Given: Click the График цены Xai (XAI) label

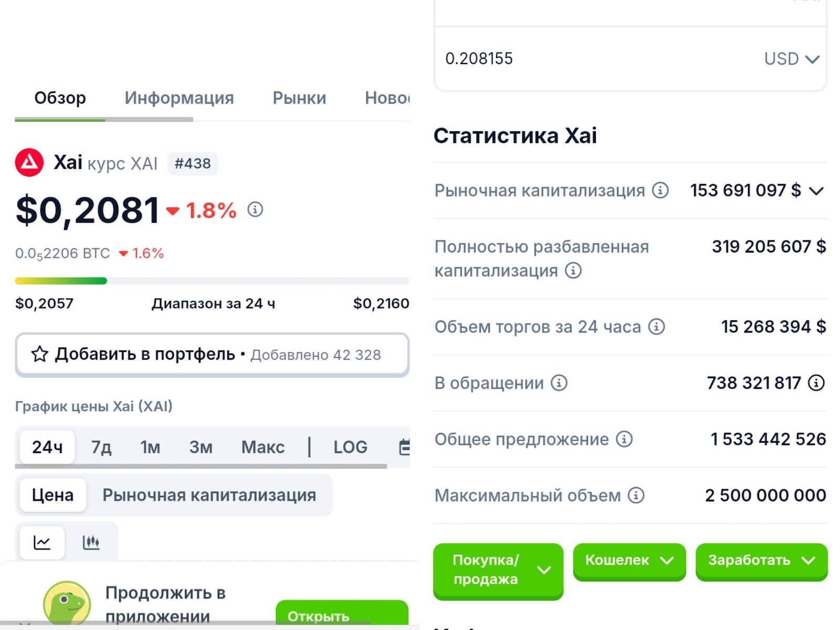Looking at the screenshot, I should (94, 406).
